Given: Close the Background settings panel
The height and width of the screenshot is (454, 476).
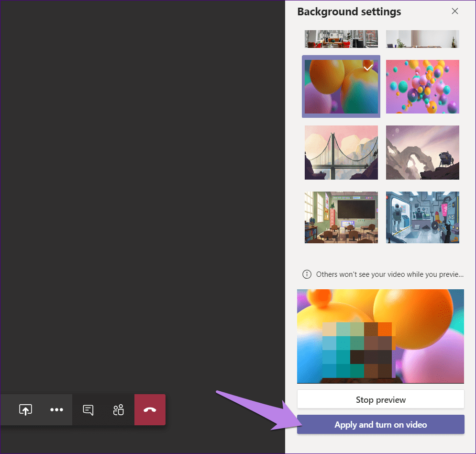Looking at the screenshot, I should [455, 11].
